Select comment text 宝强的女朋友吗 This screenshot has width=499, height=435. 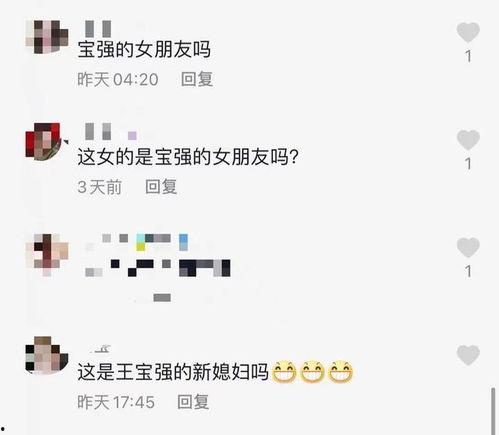point(144,50)
